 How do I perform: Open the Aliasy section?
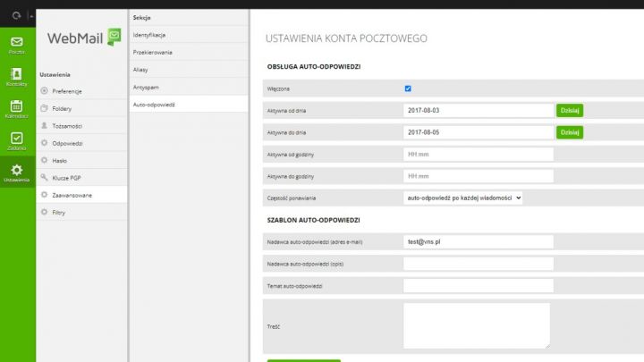click(x=143, y=69)
